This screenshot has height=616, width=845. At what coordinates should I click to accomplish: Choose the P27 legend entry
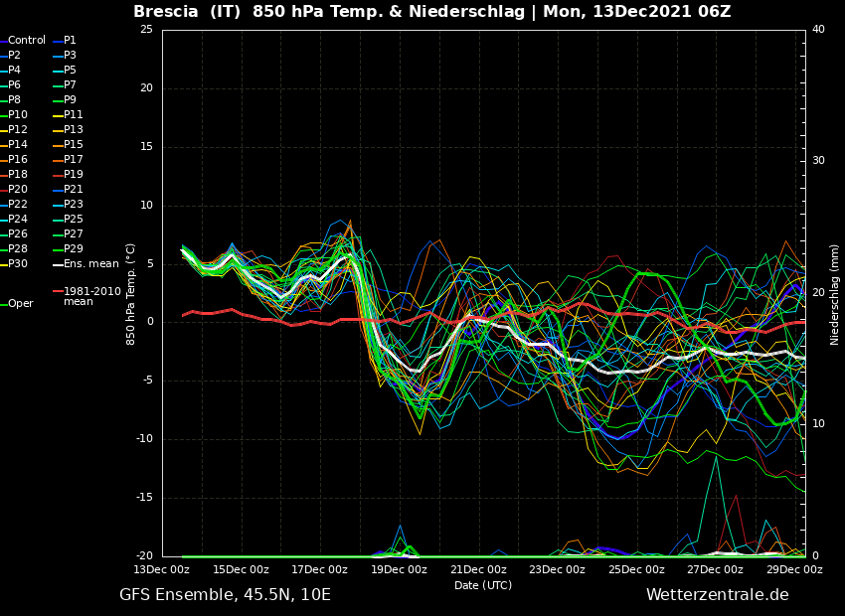pos(68,233)
